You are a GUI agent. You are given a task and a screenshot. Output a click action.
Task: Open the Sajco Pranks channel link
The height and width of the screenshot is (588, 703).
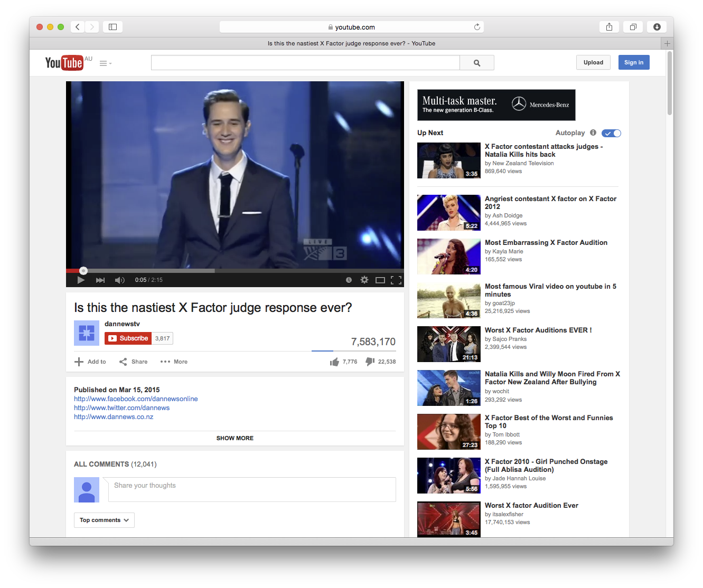click(509, 339)
